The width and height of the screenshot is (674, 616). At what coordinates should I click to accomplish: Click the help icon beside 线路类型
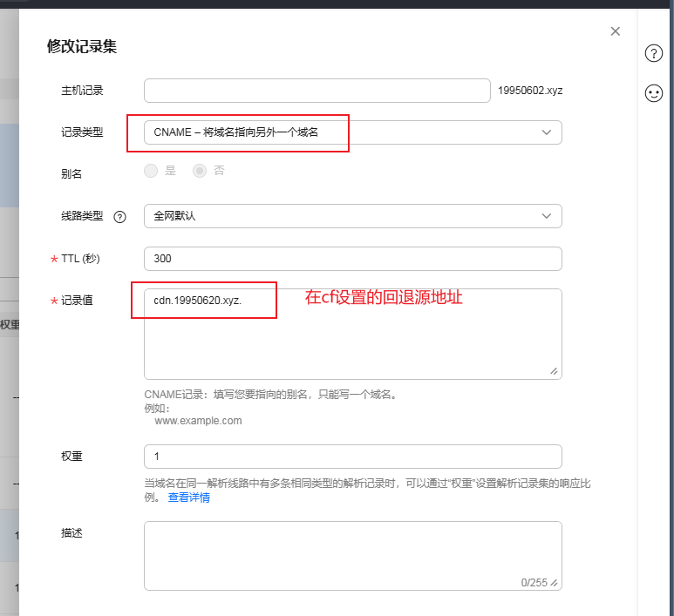click(120, 217)
